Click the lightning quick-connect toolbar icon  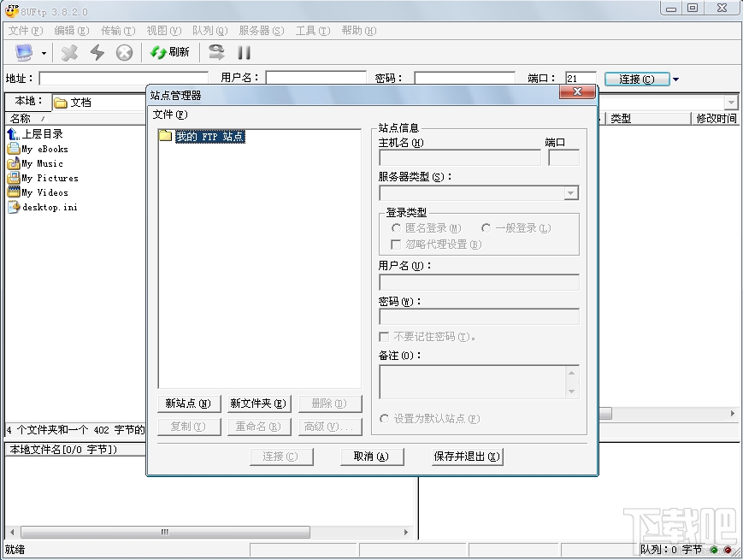click(x=97, y=52)
